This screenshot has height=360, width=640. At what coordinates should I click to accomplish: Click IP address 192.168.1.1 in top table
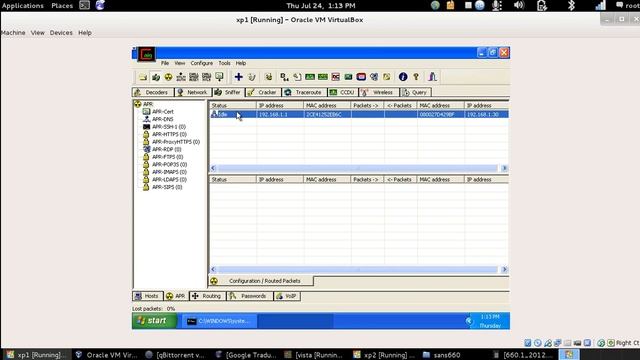[x=273, y=114]
